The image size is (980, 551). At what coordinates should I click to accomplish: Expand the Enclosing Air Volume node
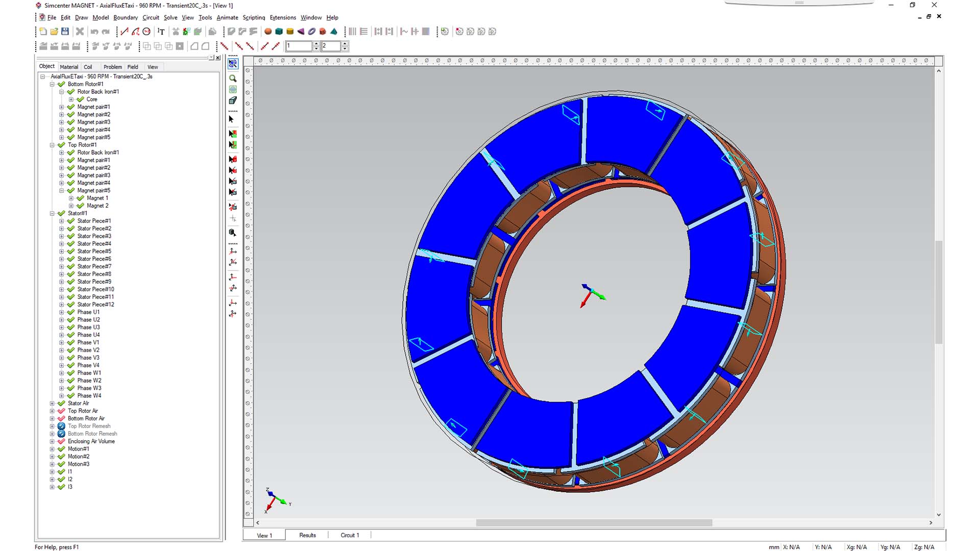click(x=52, y=441)
